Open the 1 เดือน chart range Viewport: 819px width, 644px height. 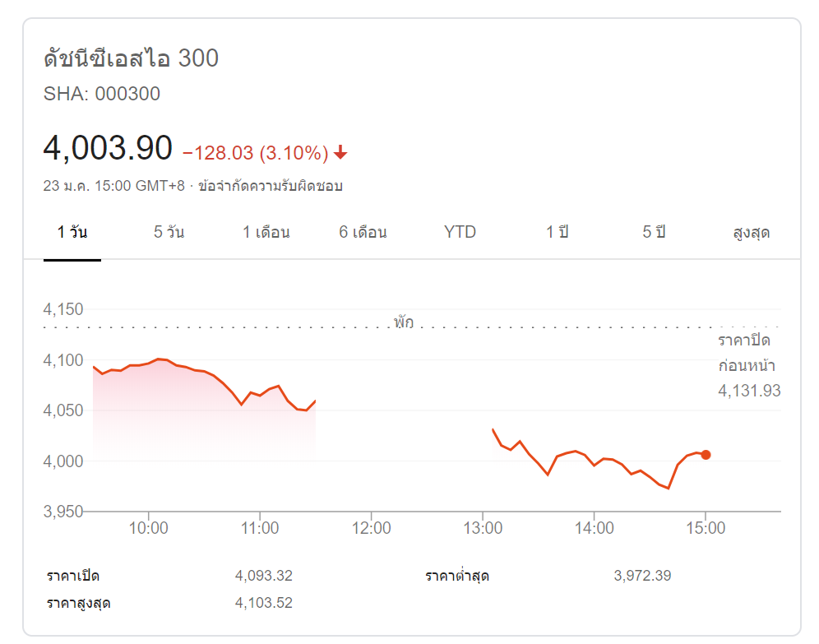266,232
